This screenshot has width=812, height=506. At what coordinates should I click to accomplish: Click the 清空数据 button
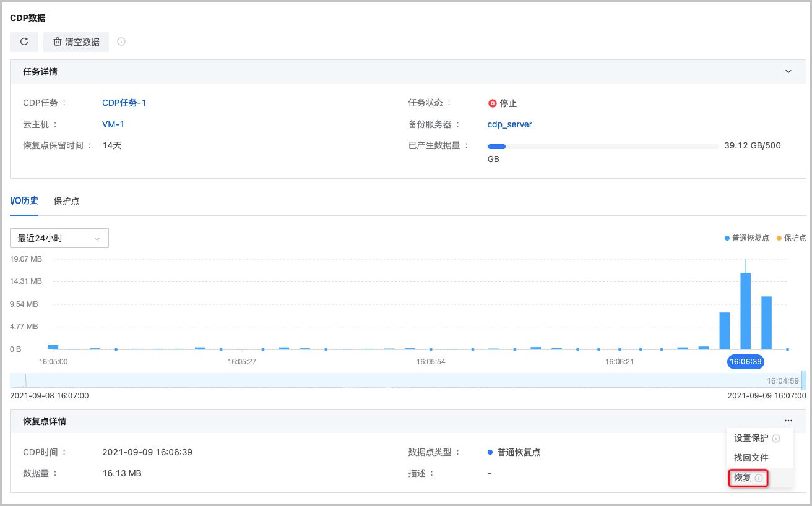[x=76, y=41]
